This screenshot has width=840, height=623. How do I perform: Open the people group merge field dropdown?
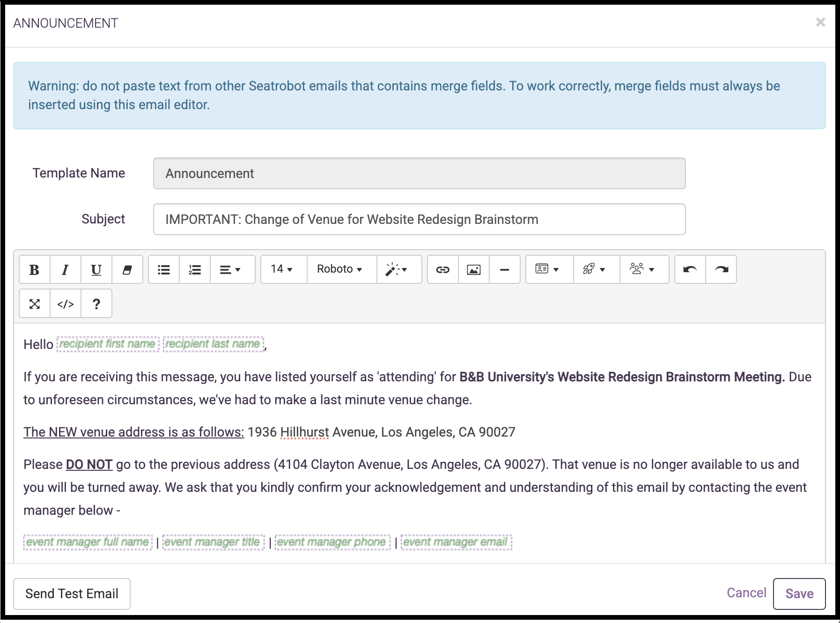644,269
